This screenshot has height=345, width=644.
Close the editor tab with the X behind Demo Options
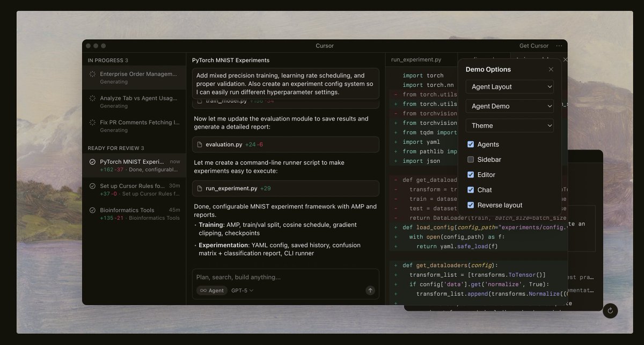[x=565, y=60]
